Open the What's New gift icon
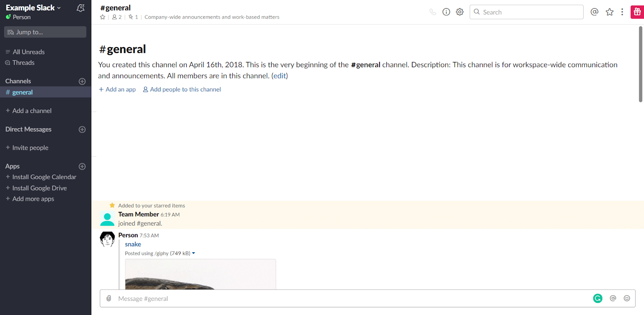Viewport: 644px width, 315px height. tap(637, 12)
